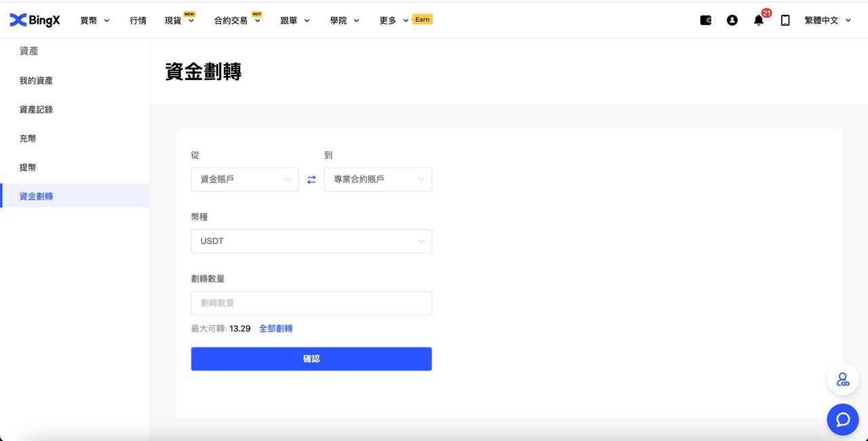Image resolution: width=868 pixels, height=441 pixels.
Task: Open the live chat support bubble
Action: 843,419
